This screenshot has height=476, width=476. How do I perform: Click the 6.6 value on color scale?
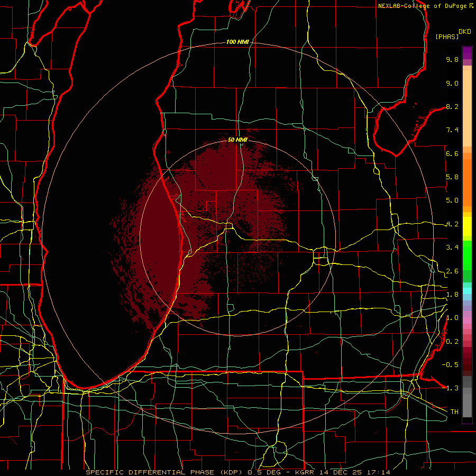pyautogui.click(x=452, y=153)
